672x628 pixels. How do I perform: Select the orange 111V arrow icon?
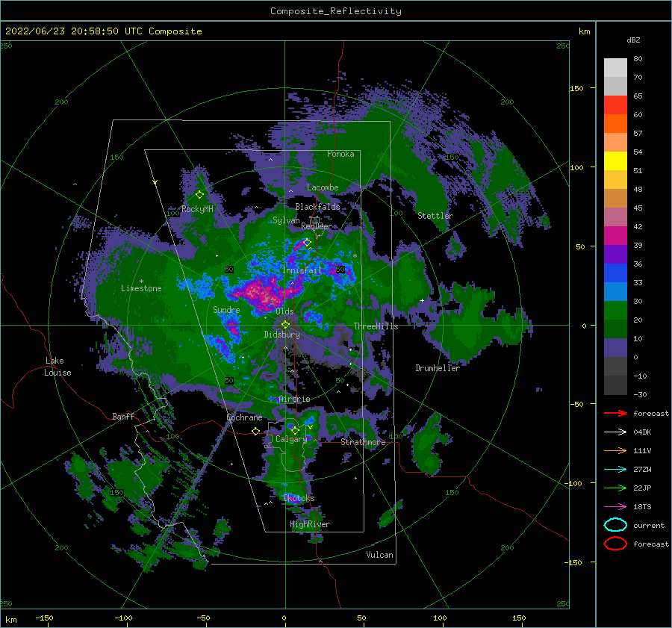click(x=615, y=450)
